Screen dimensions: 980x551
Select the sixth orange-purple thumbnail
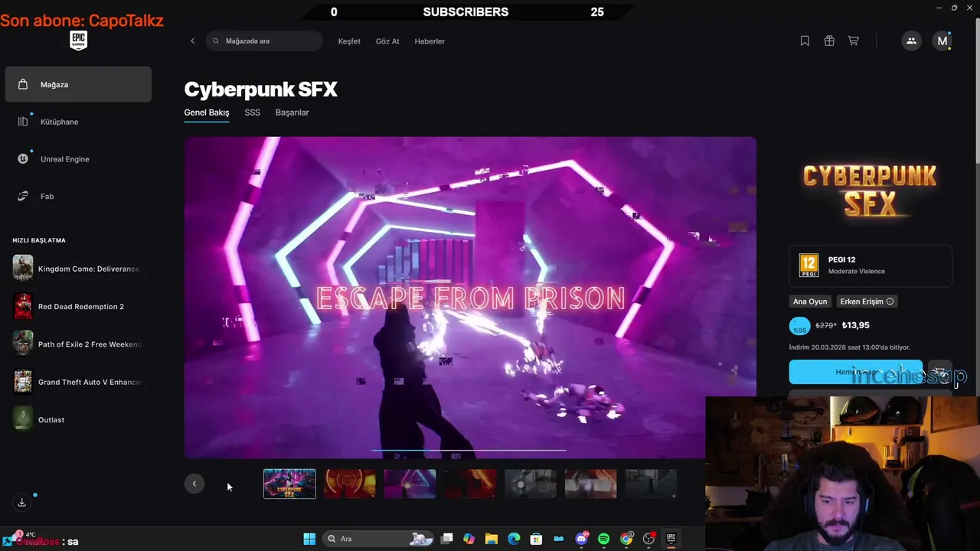coord(590,484)
